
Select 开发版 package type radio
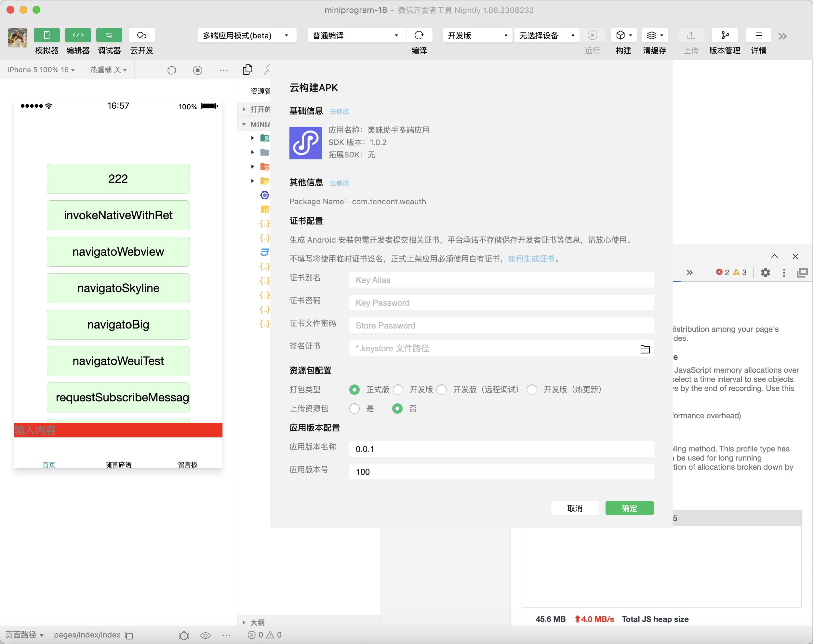[x=398, y=390]
